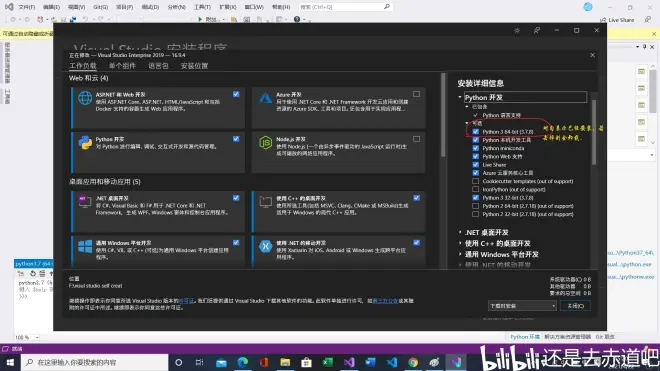660x371 pixels.
Task: Click the Universal Windows Platform logo icon
Action: 85,246
